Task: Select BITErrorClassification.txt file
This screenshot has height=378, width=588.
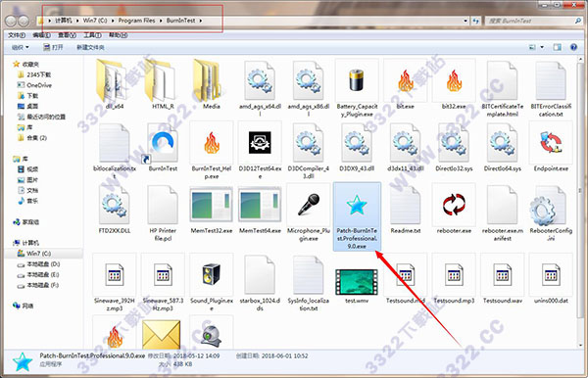Action: [x=551, y=88]
